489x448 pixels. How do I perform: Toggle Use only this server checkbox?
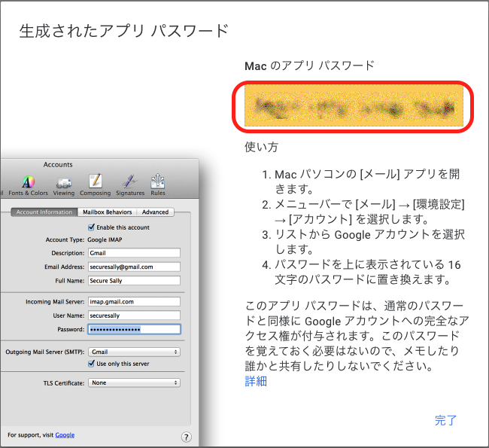(x=91, y=364)
